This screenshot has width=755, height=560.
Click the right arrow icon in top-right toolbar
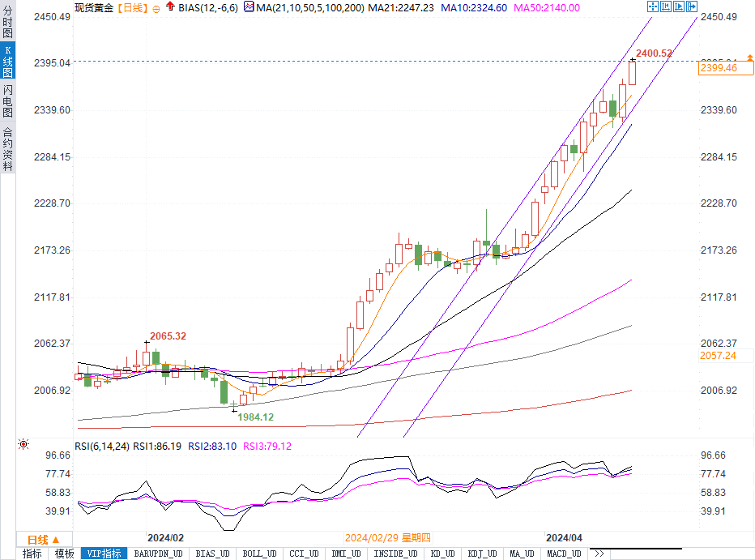[x=678, y=6]
